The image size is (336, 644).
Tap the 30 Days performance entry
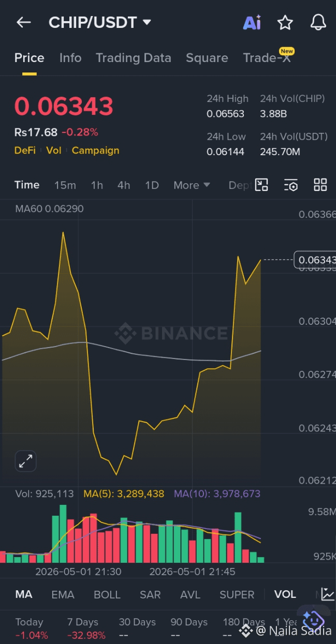coord(137,628)
